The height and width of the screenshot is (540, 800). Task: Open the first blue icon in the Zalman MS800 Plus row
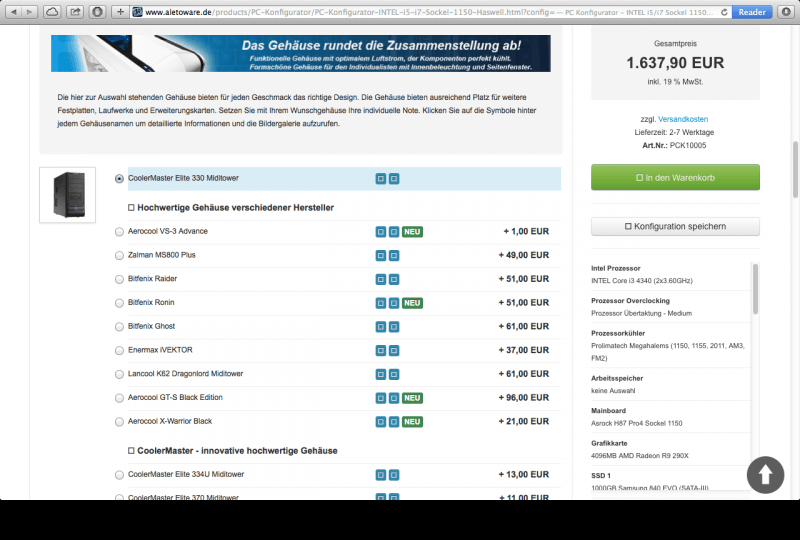pos(381,255)
